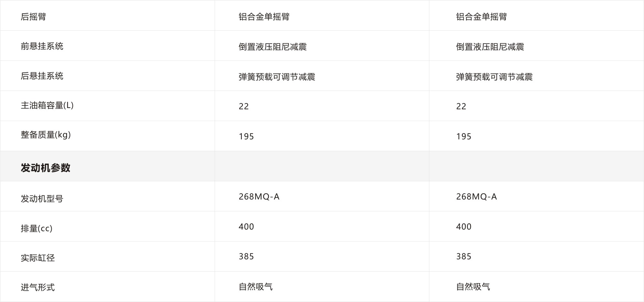Select 主油箱容量(L) label cell
644x302 pixels.
(x=47, y=105)
